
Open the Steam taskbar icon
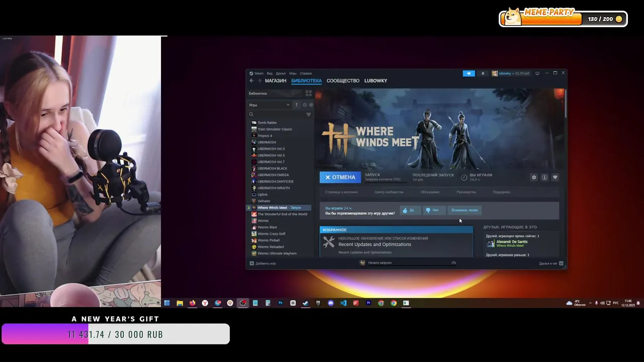point(305,303)
